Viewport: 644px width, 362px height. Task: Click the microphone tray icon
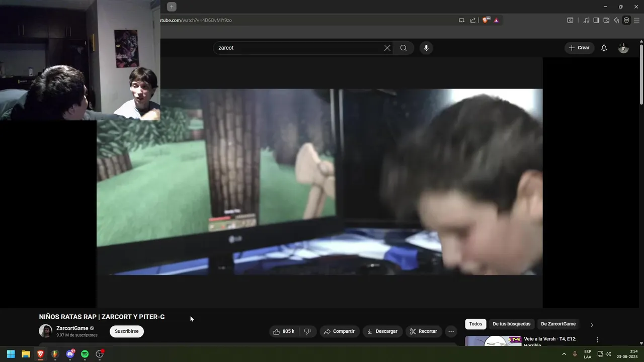point(575,354)
